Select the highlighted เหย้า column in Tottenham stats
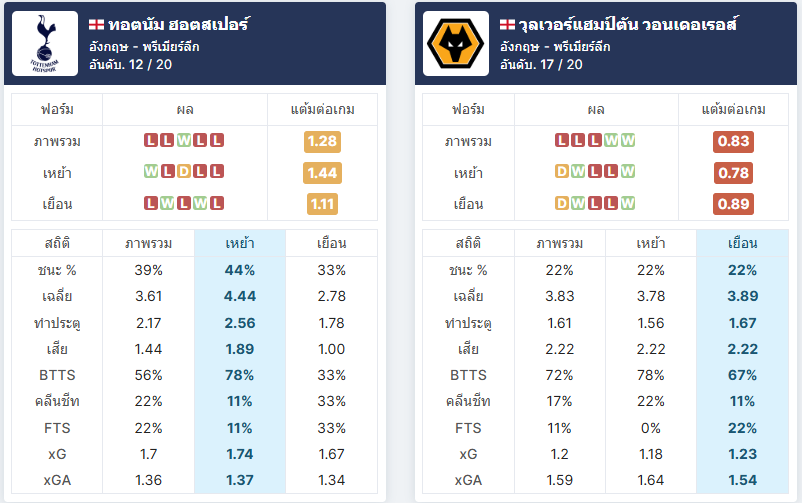Screen dimensions: 802x503 [x=240, y=361]
